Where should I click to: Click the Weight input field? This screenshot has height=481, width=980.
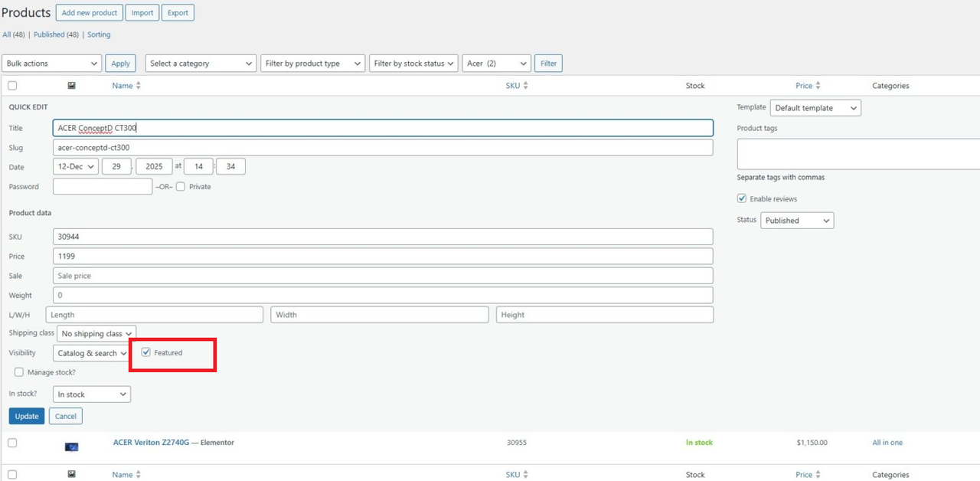point(383,295)
